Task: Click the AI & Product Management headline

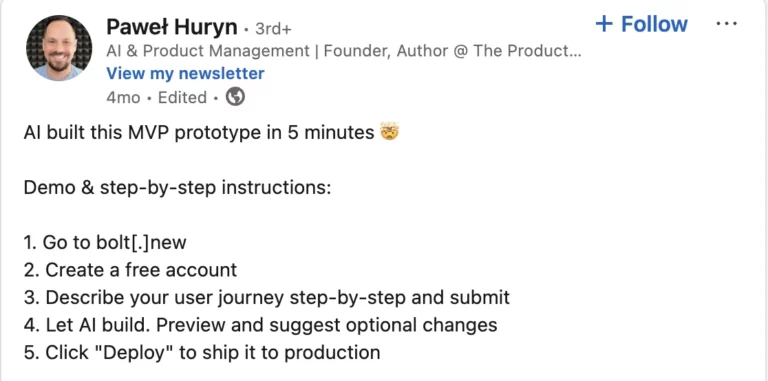Action: [343, 51]
